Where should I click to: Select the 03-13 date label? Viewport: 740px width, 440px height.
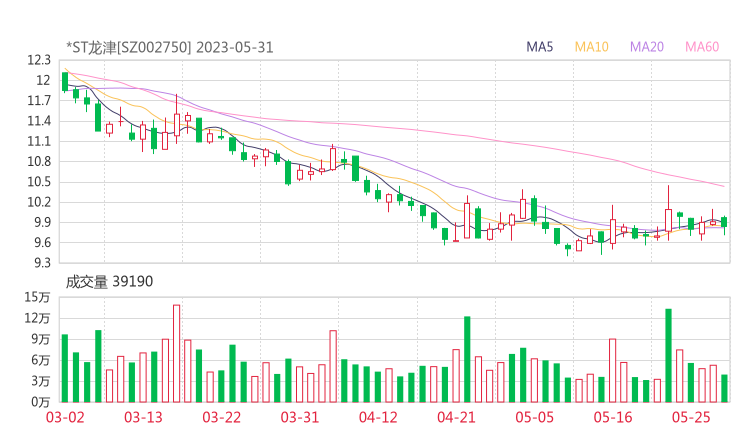[x=143, y=417]
